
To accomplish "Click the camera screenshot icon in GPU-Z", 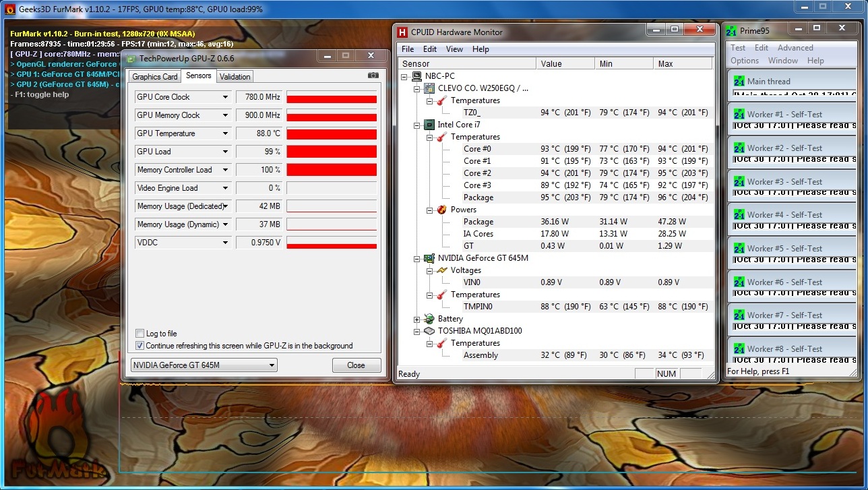I will pyautogui.click(x=373, y=75).
